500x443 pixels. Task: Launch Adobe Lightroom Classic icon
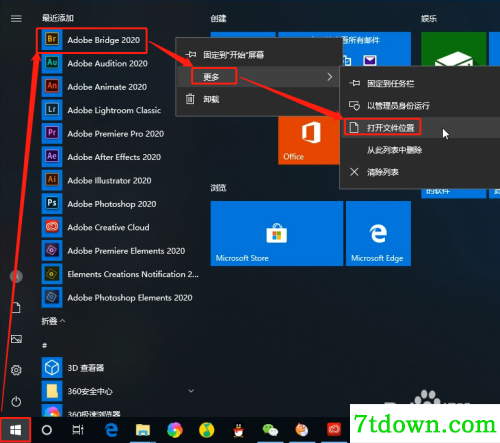52,110
